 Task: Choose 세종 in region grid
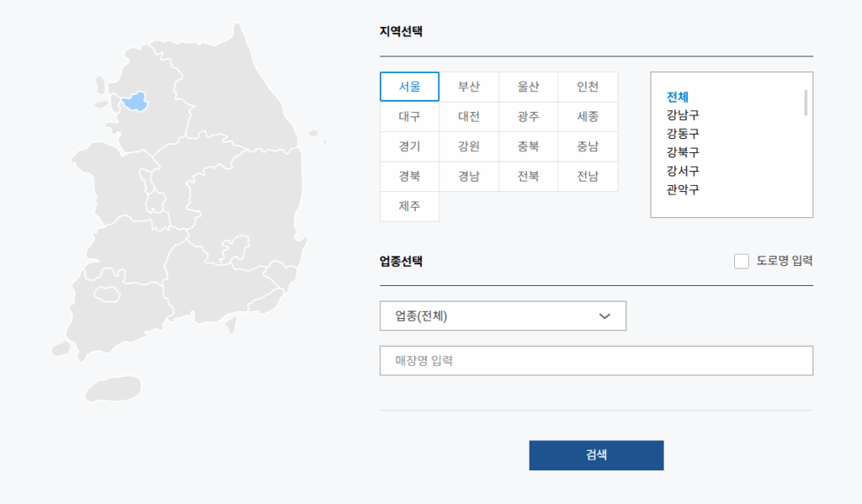[x=588, y=117]
